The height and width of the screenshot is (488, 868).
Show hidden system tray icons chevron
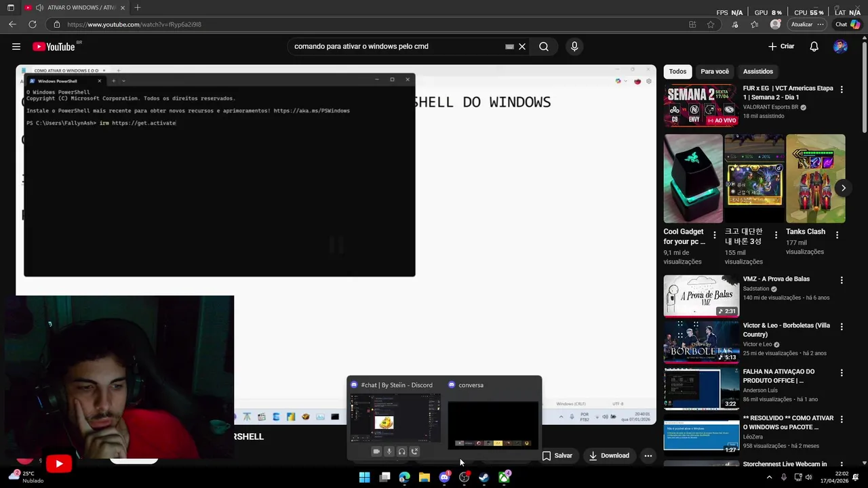coord(769,477)
